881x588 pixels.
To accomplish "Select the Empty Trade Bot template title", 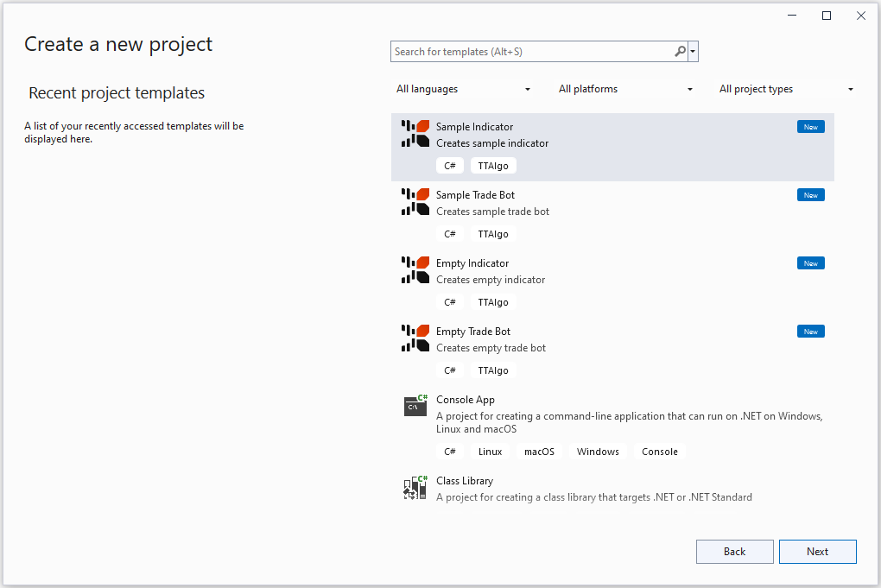I will [473, 332].
